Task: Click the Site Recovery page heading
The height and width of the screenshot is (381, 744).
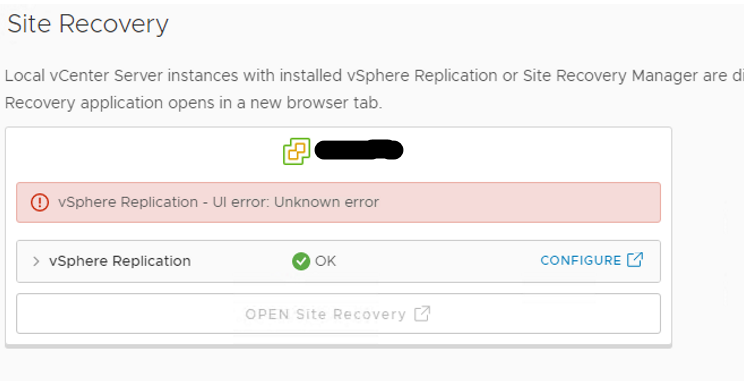Action: point(88,24)
